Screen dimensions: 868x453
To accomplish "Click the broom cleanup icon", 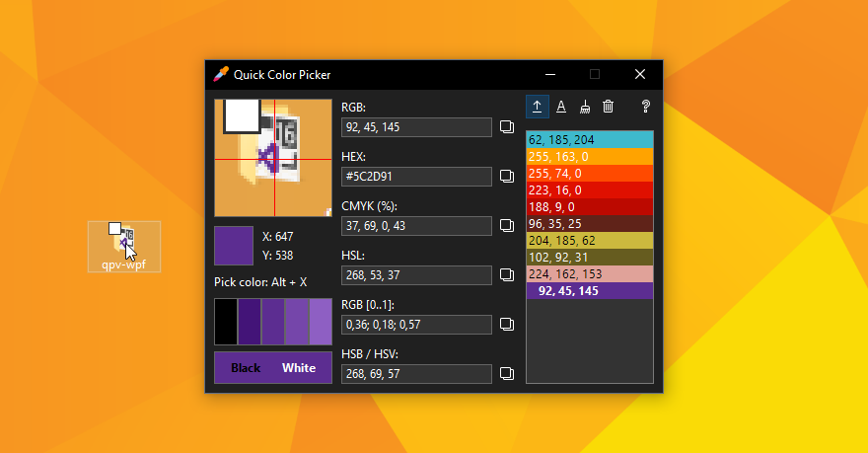I will [x=585, y=107].
